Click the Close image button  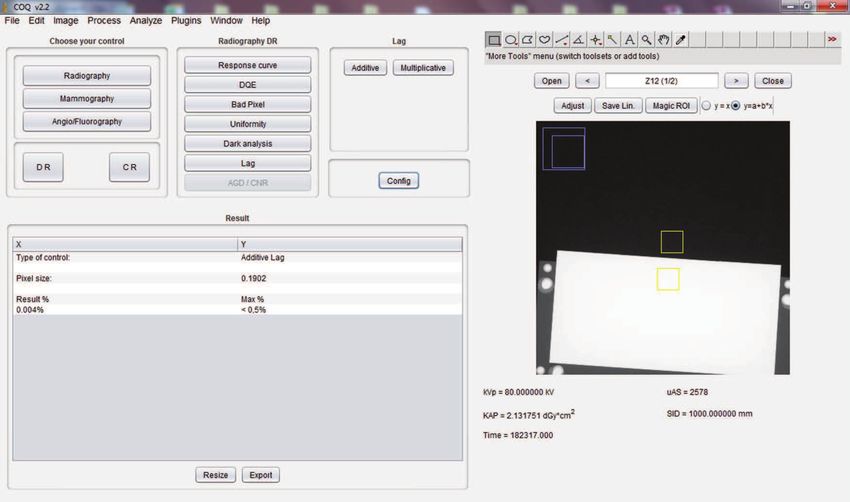coord(772,81)
